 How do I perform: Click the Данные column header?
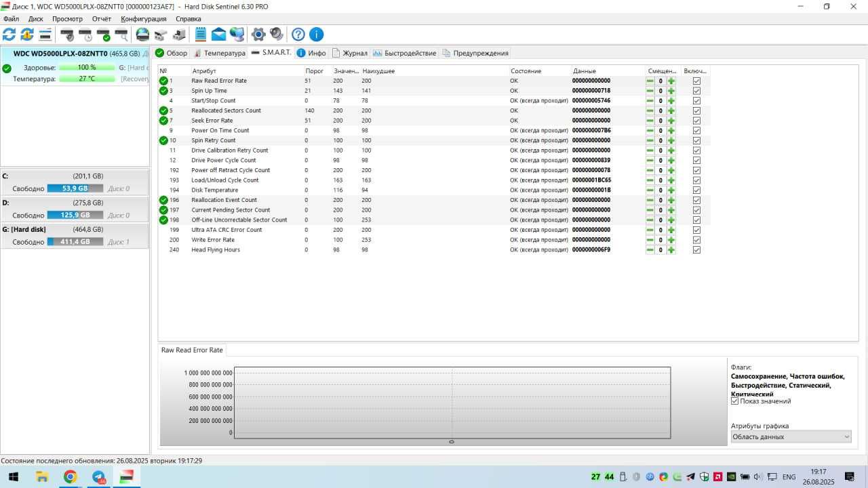tap(585, 71)
